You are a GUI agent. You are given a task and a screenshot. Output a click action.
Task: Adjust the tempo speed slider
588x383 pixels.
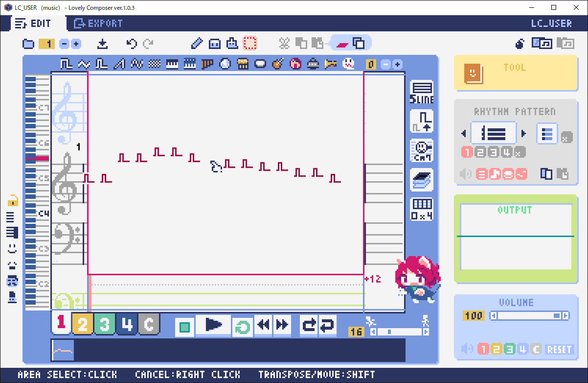(399, 332)
